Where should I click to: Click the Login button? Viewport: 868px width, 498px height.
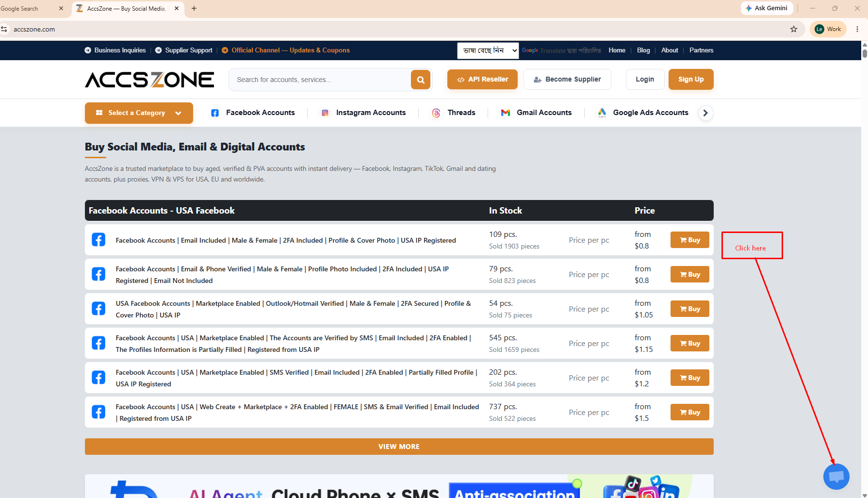pos(645,80)
